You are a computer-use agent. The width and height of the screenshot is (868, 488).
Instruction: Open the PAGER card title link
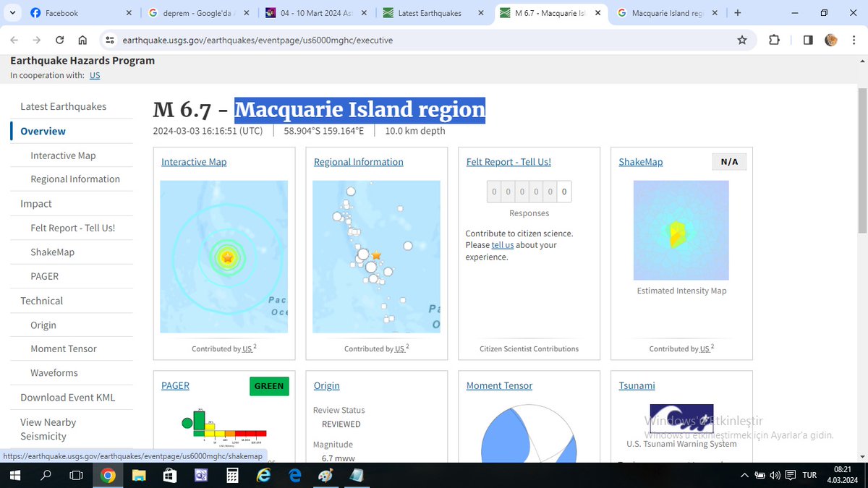coord(175,385)
